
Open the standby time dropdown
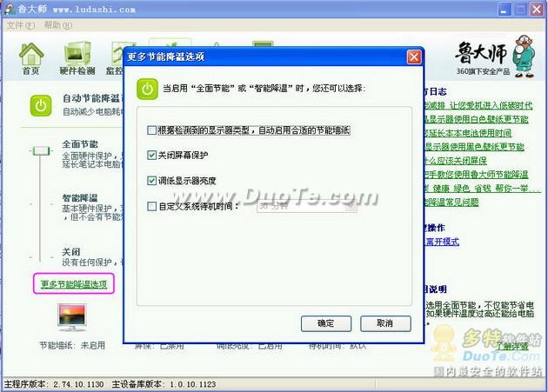pyautogui.click(x=307, y=207)
